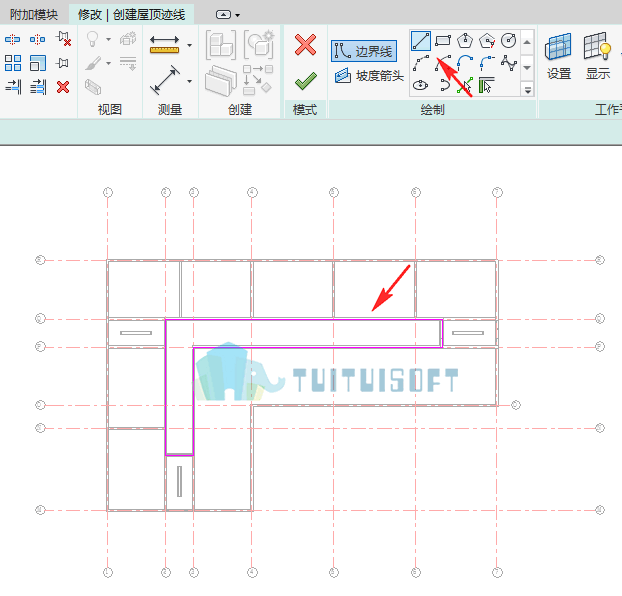Click the 模式 panel title
Screen dimensions: 622x596
click(x=305, y=110)
